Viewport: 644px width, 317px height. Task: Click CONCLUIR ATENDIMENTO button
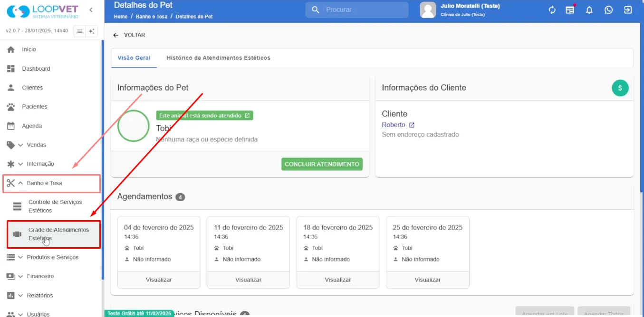(x=322, y=164)
